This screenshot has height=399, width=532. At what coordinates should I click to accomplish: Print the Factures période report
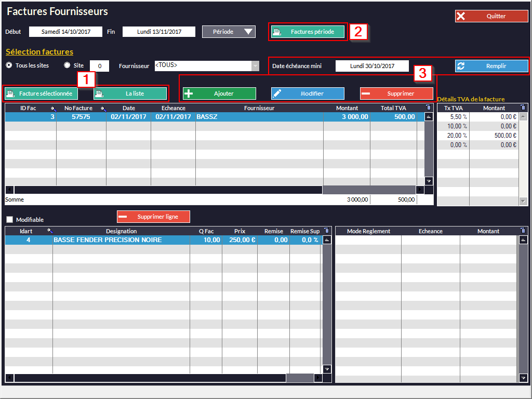[x=308, y=32]
